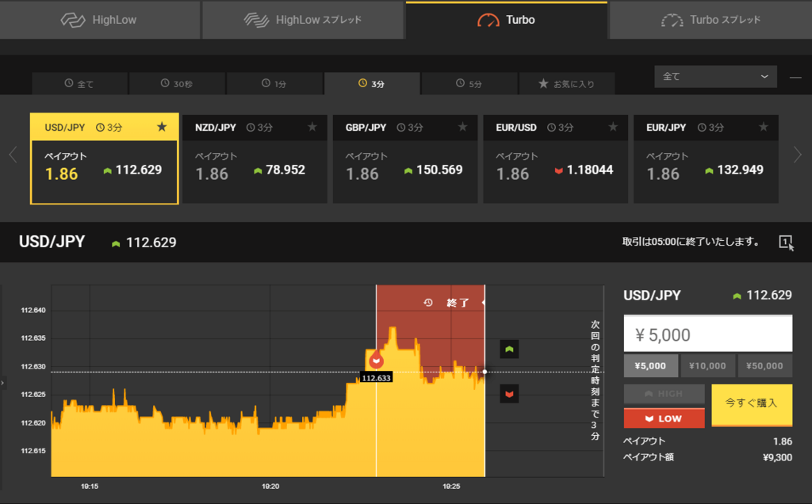Expand the next assets with the right chevron
Viewport: 812px width, 504px height.
[x=799, y=155]
